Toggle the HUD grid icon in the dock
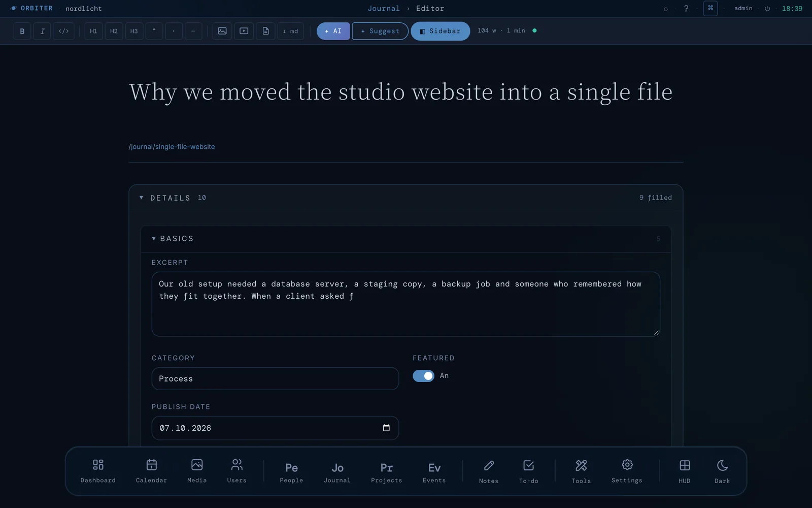 pyautogui.click(x=684, y=471)
